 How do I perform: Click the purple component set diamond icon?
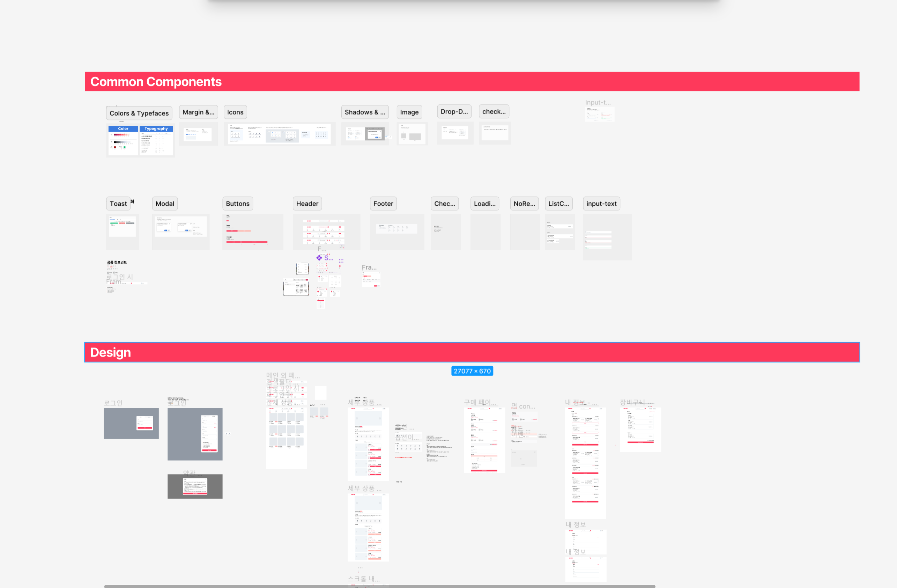[319, 258]
